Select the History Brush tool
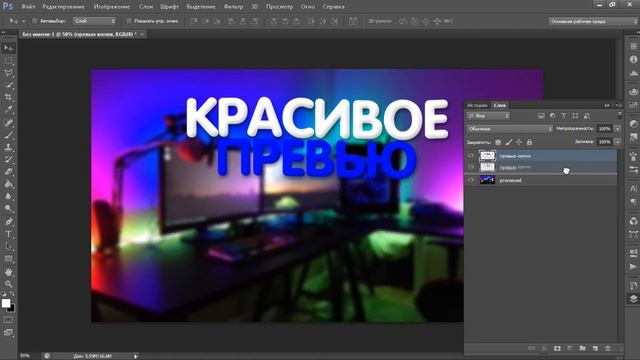The width and height of the screenshot is (640, 360). [8, 159]
